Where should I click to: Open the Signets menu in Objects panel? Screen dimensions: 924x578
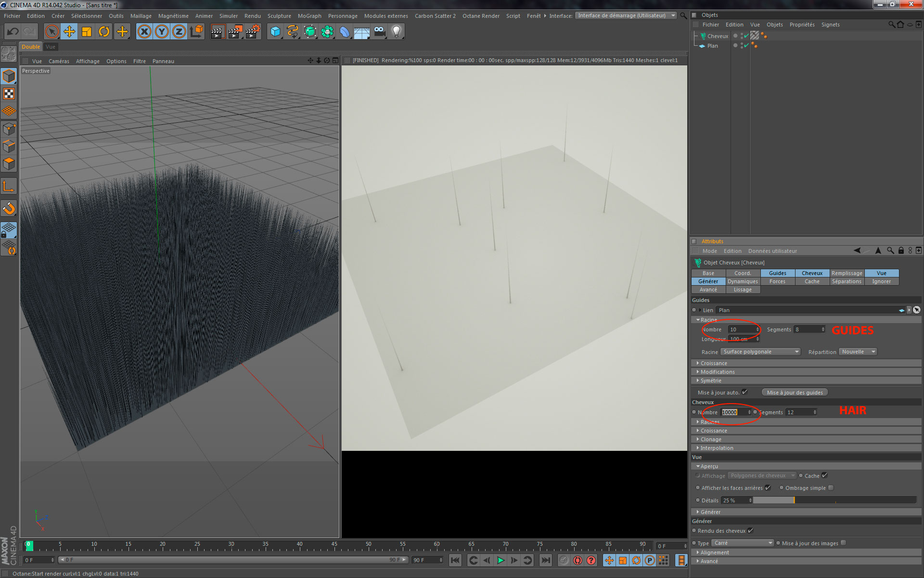tap(830, 25)
